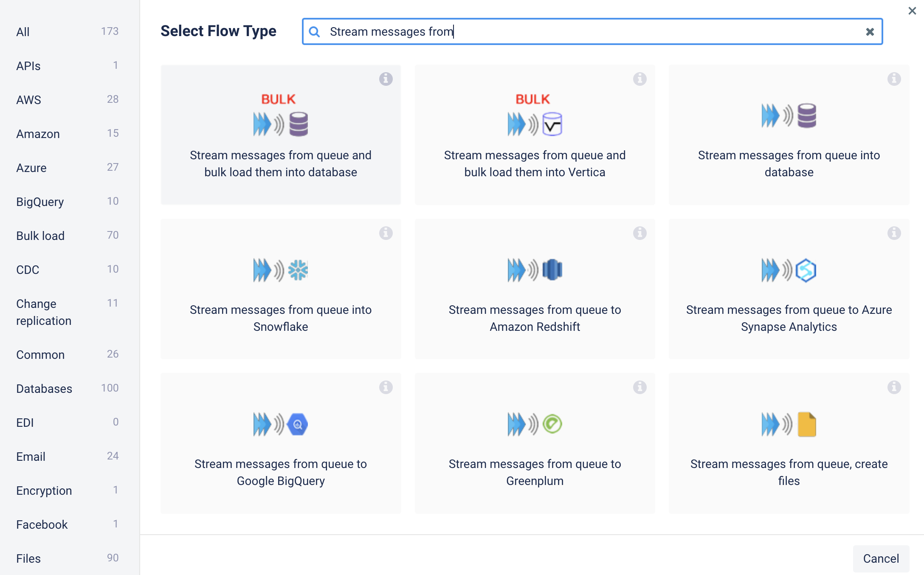Click info icon on Snowflake flow card

pyautogui.click(x=386, y=233)
